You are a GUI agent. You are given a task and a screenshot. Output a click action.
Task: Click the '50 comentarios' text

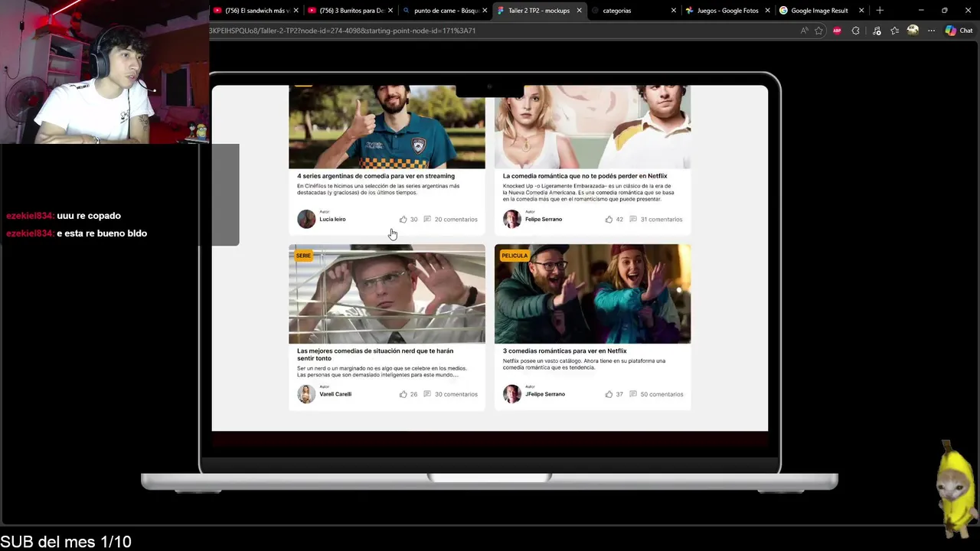[661, 395]
